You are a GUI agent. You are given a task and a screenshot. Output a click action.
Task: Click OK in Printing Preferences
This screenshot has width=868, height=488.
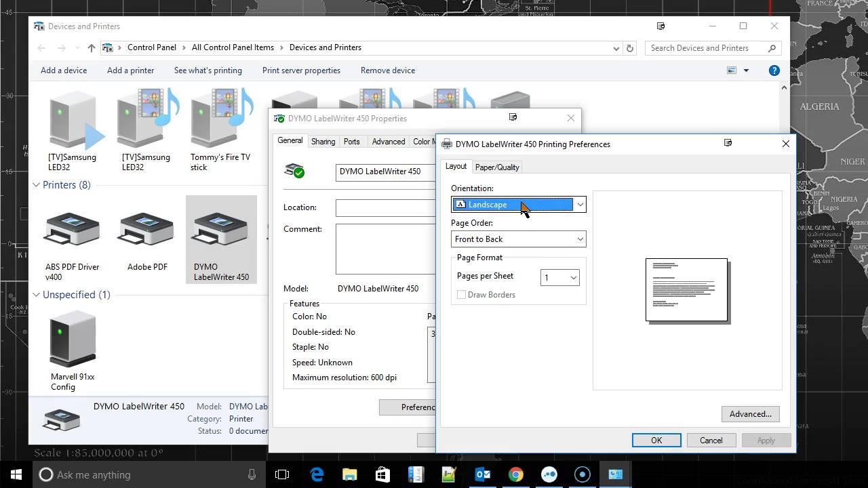656,441
